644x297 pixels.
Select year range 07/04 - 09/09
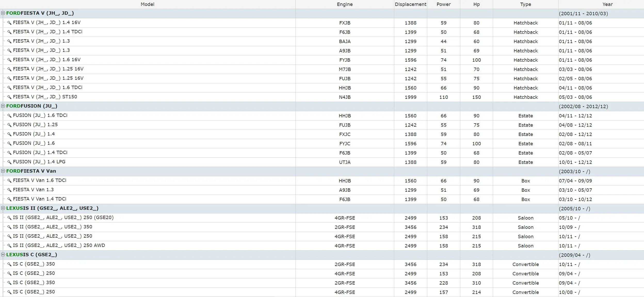point(575,181)
